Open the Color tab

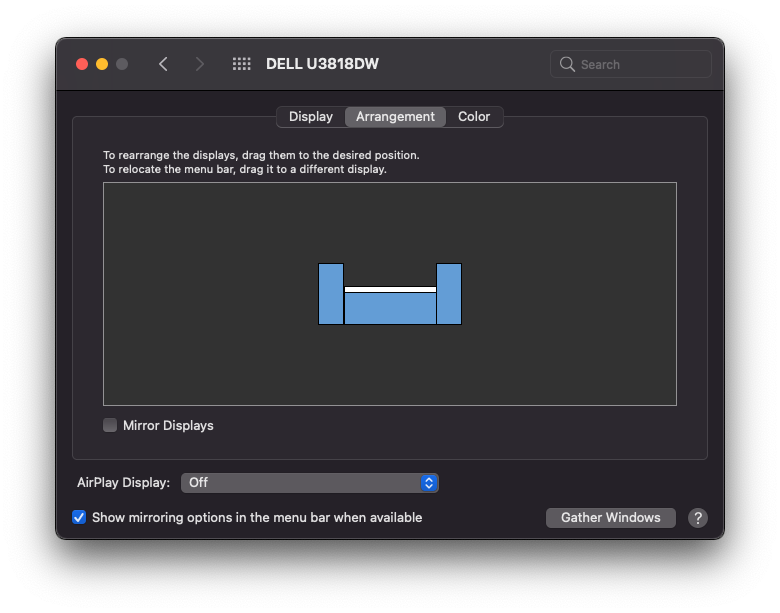pos(474,117)
